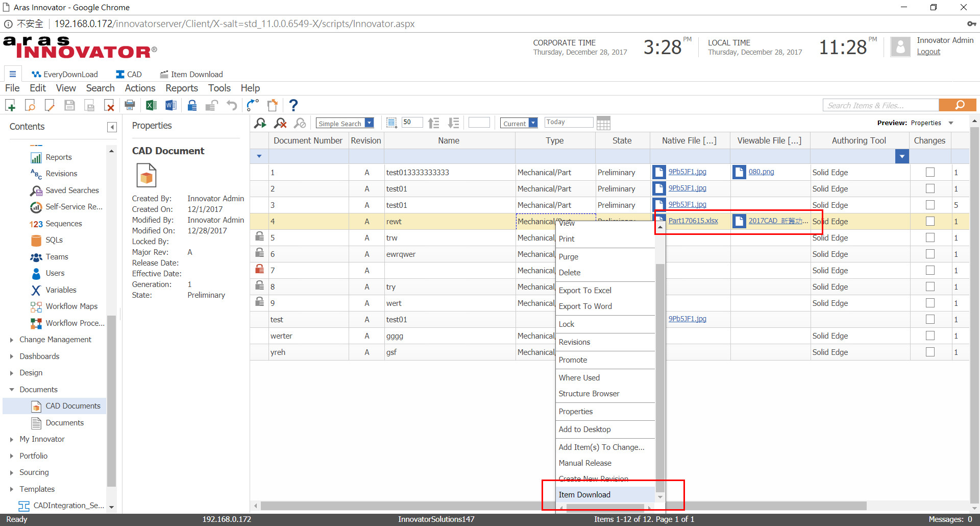980x526 pixels.
Task: Expand the Design tree node
Action: pos(12,373)
